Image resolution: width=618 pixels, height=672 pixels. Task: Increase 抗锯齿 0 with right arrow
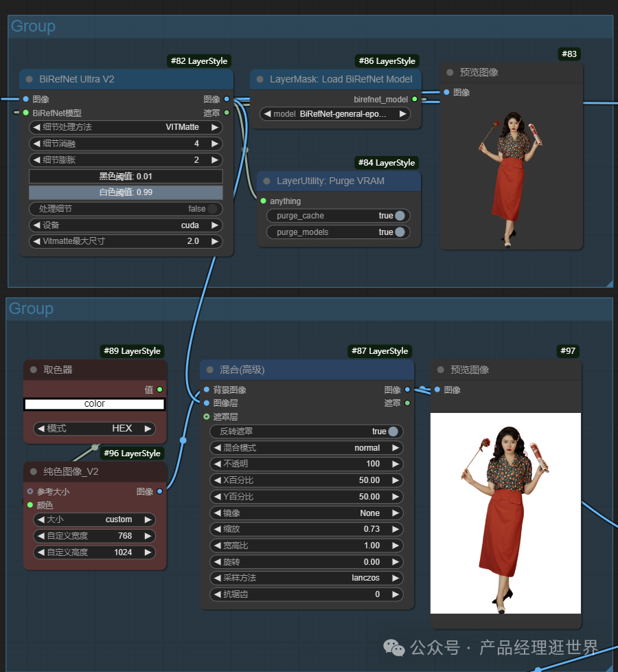pos(396,594)
